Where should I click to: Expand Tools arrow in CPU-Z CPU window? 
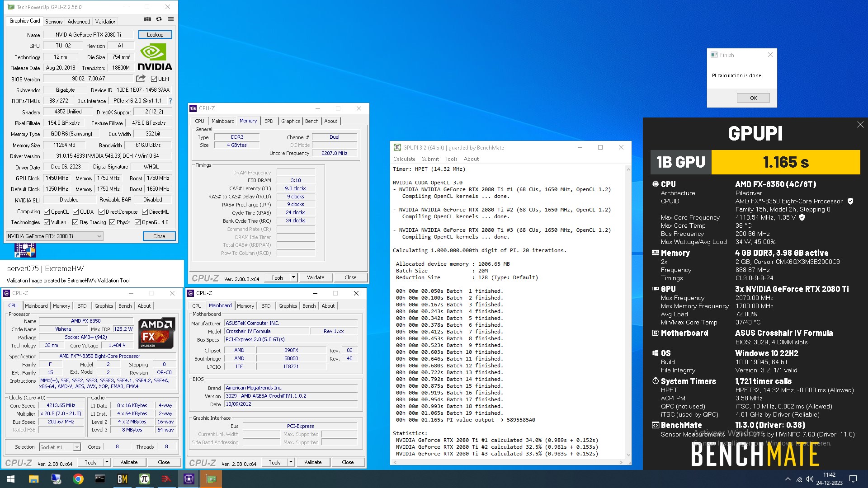point(107,462)
